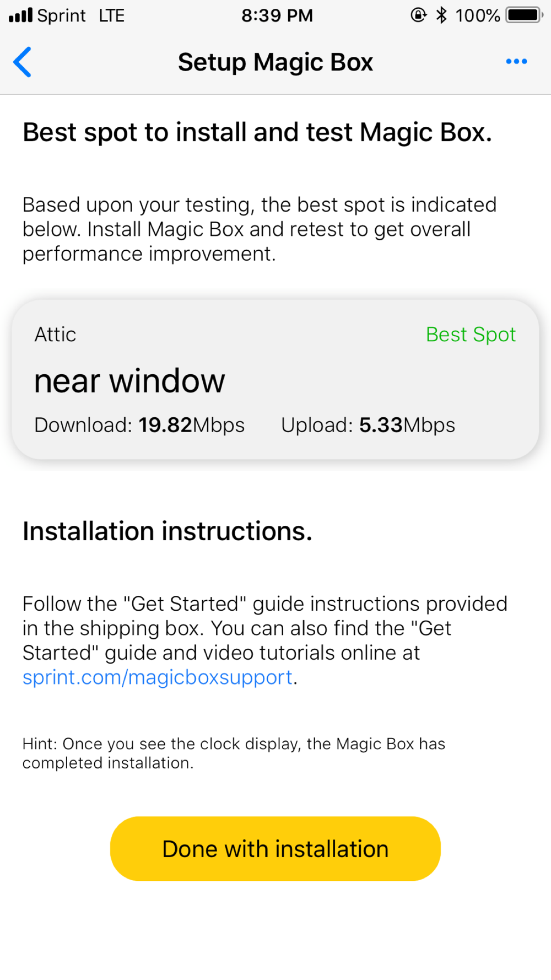Tap the 100% battery percentage
Image resolution: width=551 pixels, height=980 pixels.
(477, 15)
